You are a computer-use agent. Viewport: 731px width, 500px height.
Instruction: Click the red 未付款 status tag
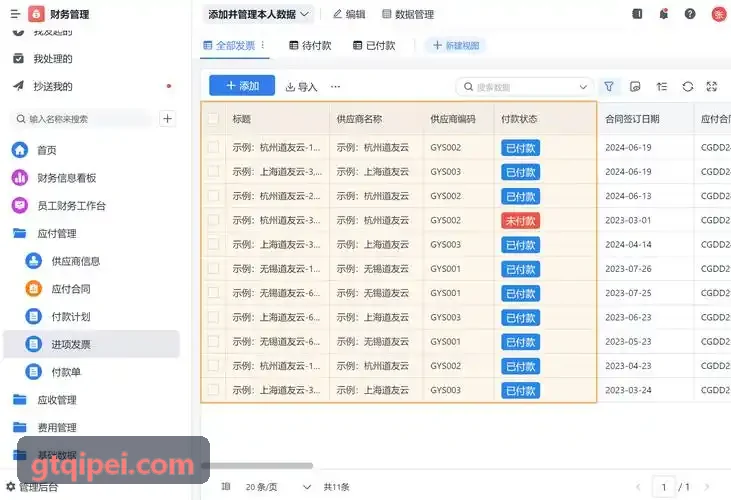point(520,220)
